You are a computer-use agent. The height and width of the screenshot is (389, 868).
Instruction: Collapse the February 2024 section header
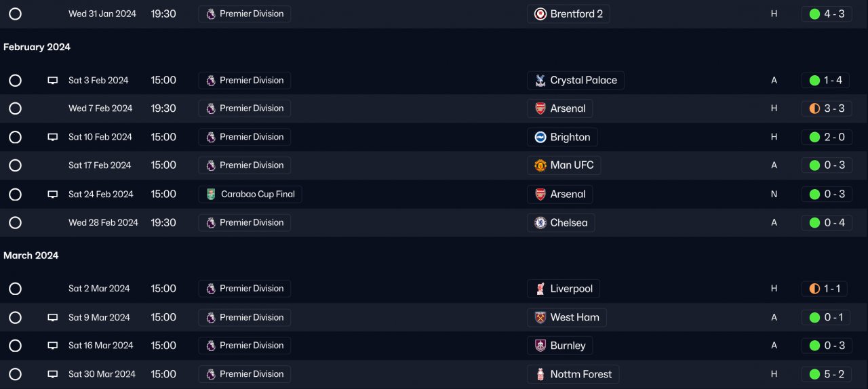tap(37, 47)
